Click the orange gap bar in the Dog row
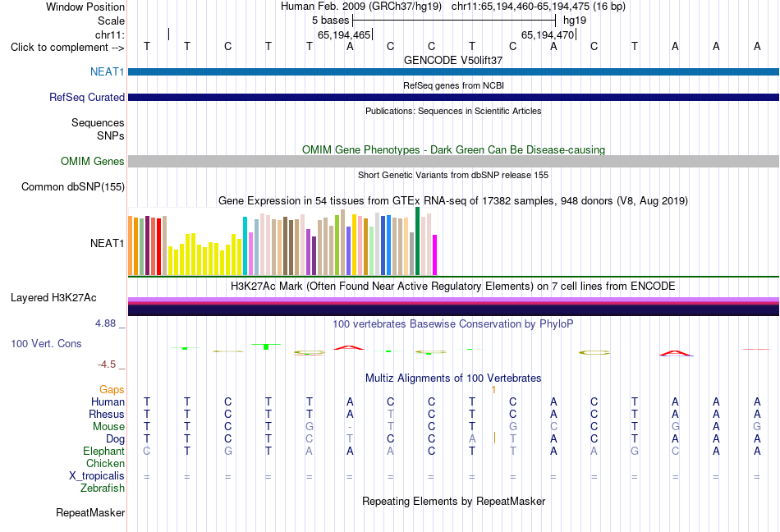 (x=494, y=438)
